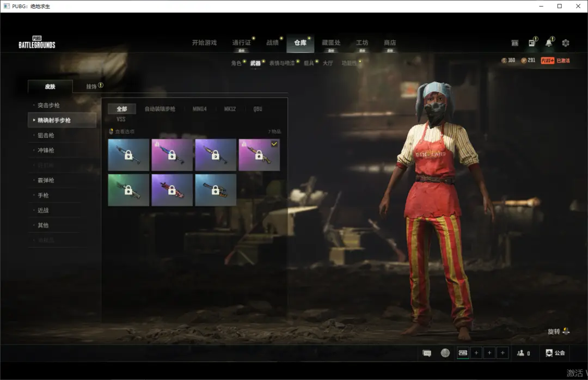Open the 功能性 utility sub-tab
588x380 pixels.
coord(349,63)
